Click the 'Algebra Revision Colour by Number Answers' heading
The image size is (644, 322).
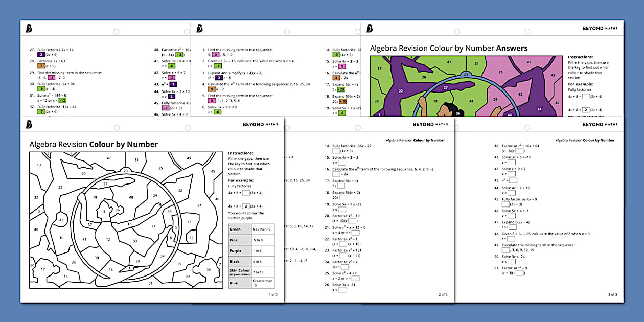coord(449,48)
